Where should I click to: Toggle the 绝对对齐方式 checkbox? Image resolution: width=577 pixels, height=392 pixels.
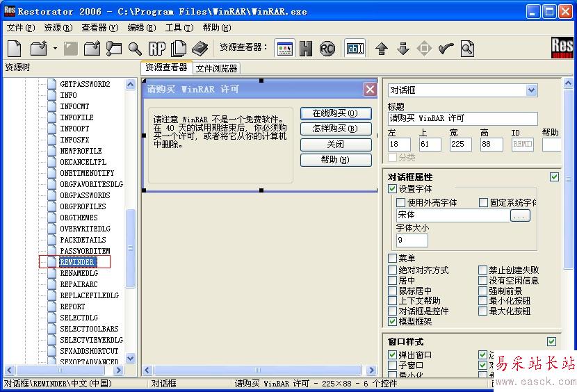pyautogui.click(x=392, y=270)
